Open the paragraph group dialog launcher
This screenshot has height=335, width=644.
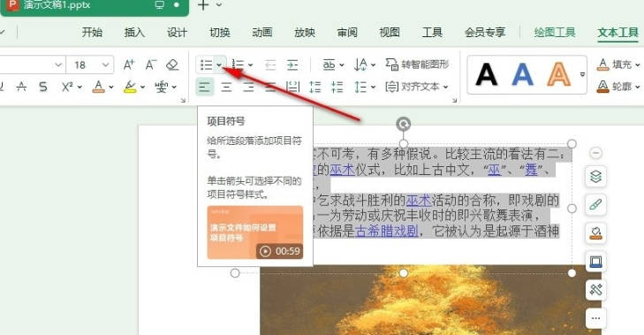click(455, 100)
